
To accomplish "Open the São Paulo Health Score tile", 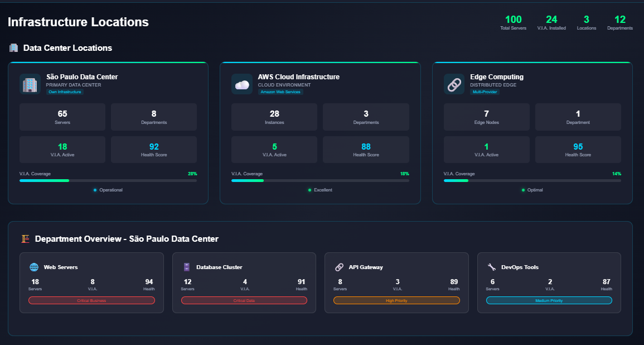I will tap(154, 150).
